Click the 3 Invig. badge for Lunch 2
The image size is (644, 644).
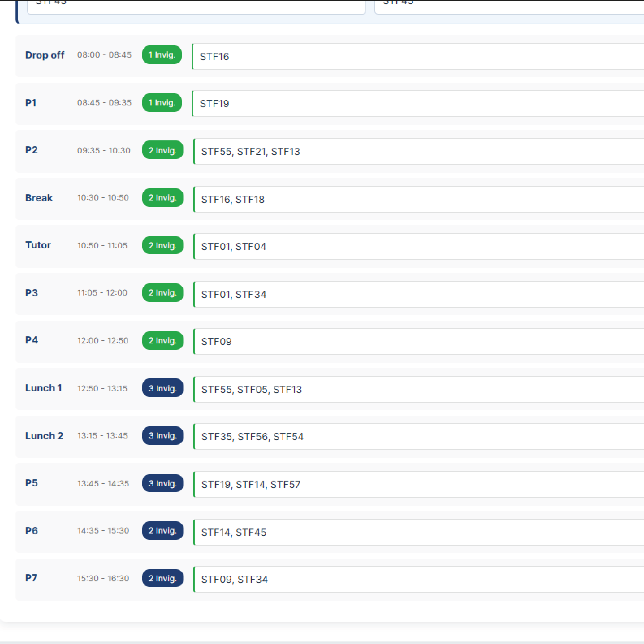click(163, 436)
